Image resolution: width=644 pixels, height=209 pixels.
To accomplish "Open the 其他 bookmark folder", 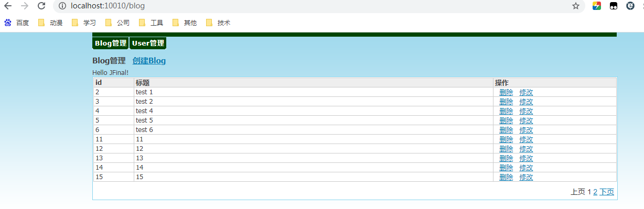I will 185,23.
